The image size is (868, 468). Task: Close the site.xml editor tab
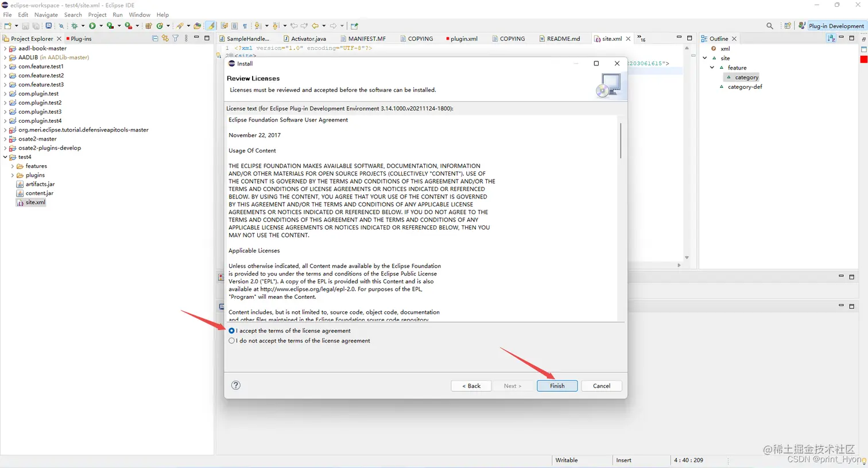(x=628, y=39)
